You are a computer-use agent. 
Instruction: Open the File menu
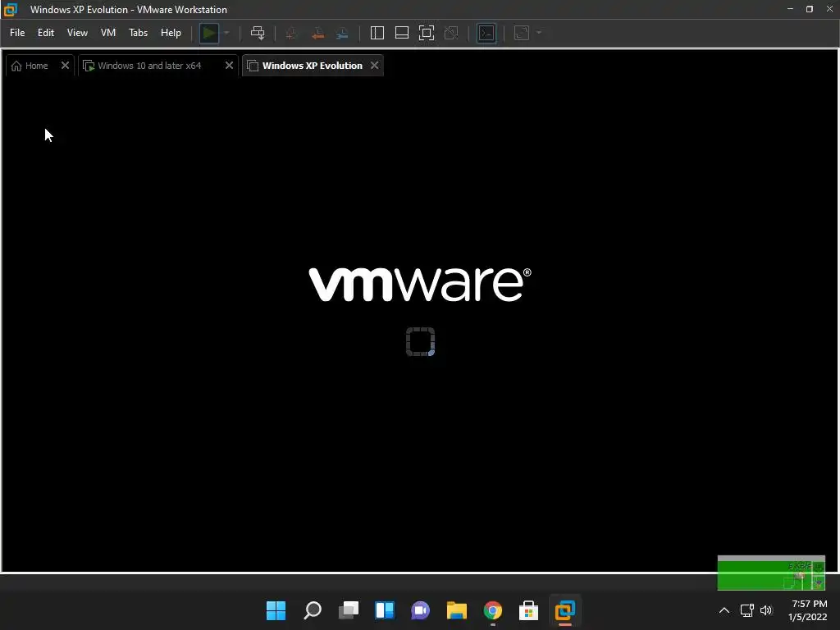pos(17,33)
